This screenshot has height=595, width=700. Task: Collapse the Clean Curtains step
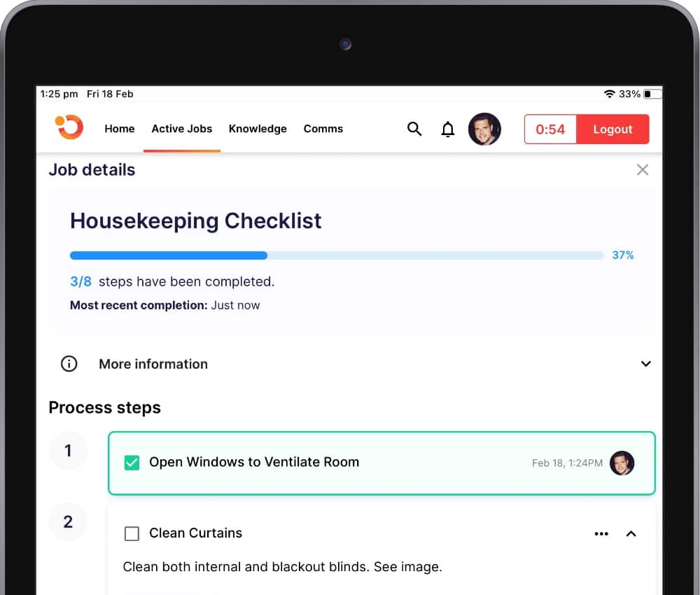(x=631, y=533)
